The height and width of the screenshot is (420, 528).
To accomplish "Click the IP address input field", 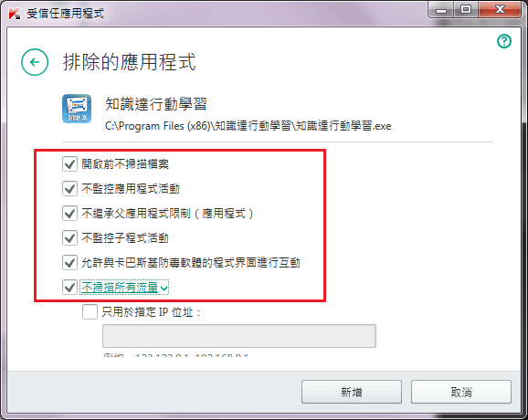I will 239,336.
